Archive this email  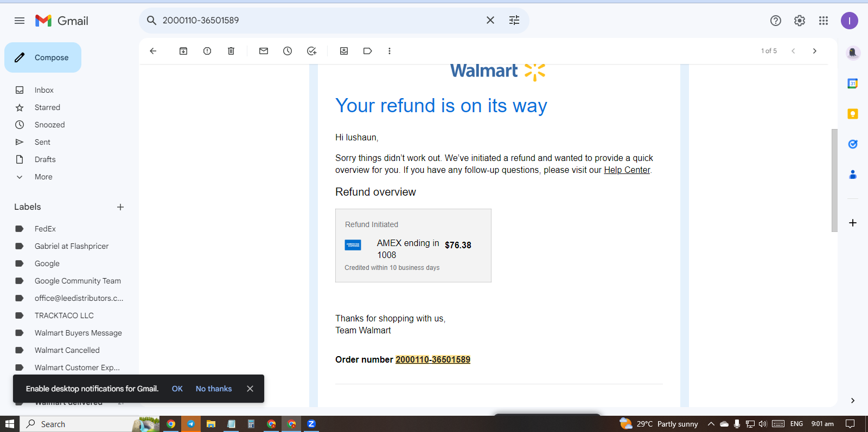click(x=183, y=51)
